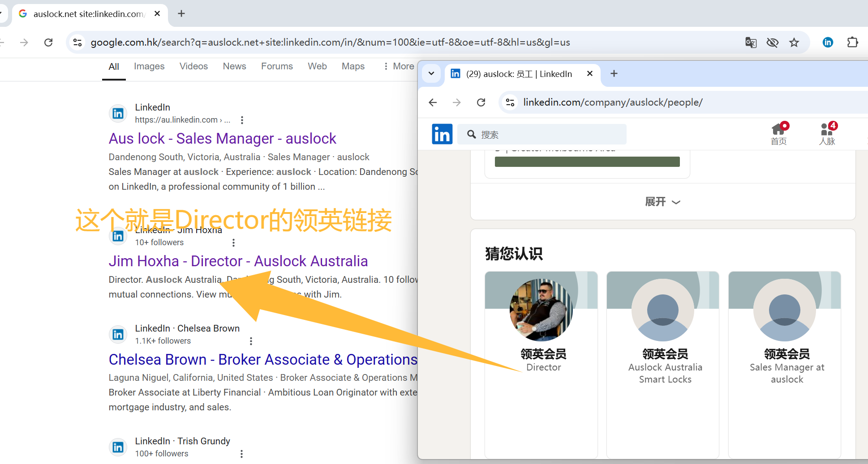868x464 pixels.
Task: Bookmark this page with the star icon
Action: [794, 43]
